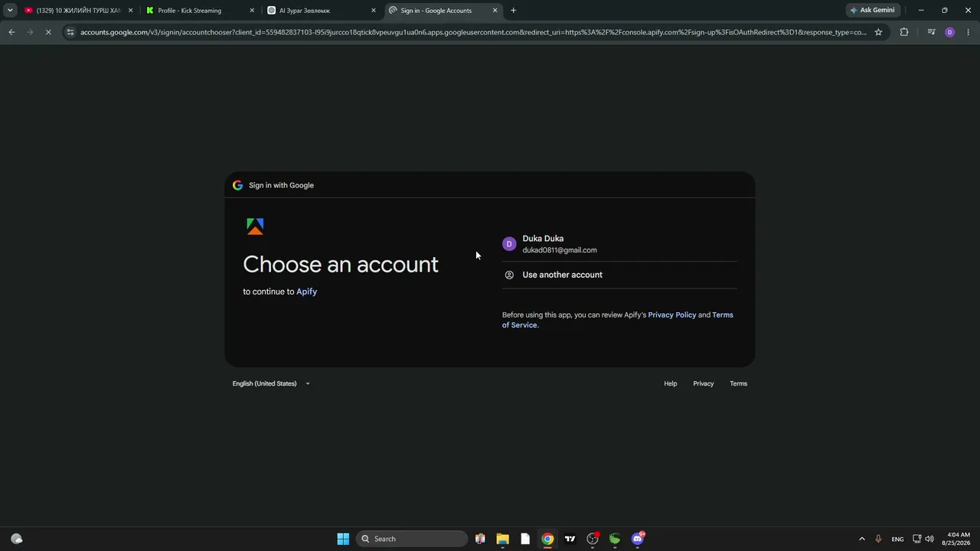View site information icon in address bar

pyautogui.click(x=70, y=32)
